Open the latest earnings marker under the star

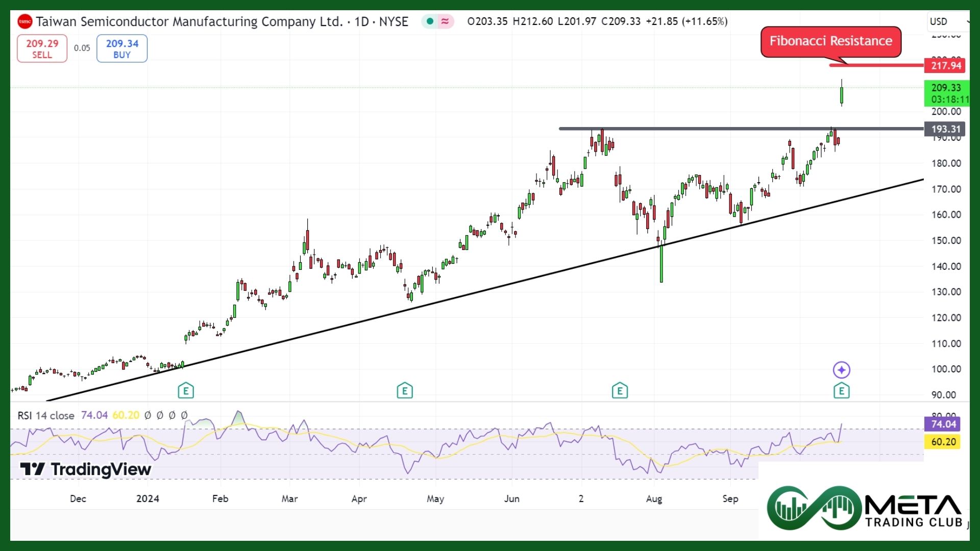[841, 391]
